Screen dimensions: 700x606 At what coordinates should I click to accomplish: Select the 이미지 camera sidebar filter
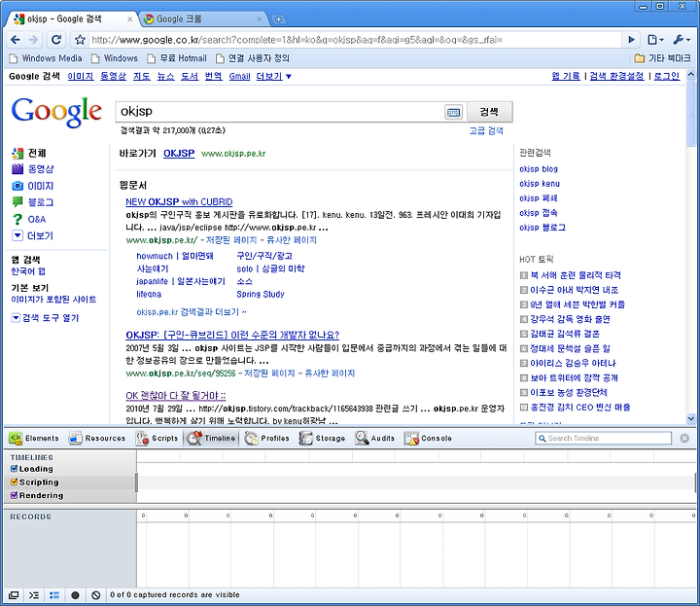coord(41,186)
